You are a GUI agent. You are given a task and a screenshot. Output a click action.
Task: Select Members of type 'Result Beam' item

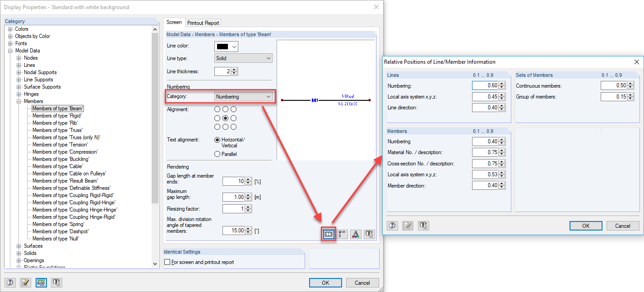(65, 181)
